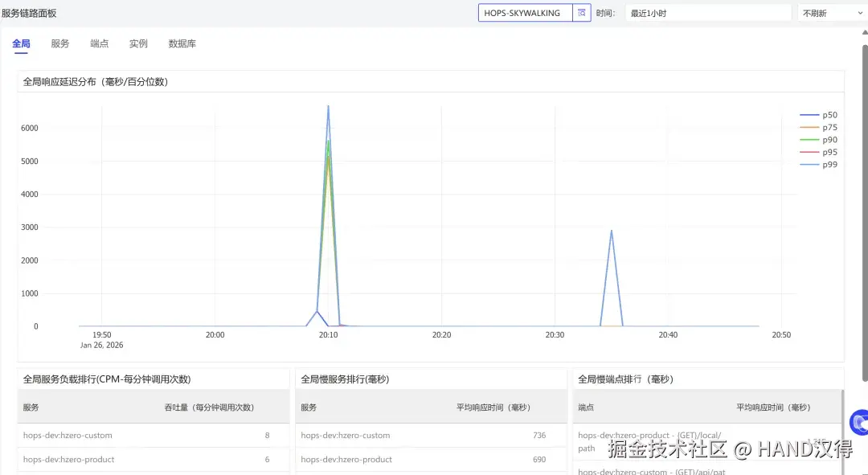Open the 端点 tab
This screenshot has width=868, height=475.
pos(99,43)
